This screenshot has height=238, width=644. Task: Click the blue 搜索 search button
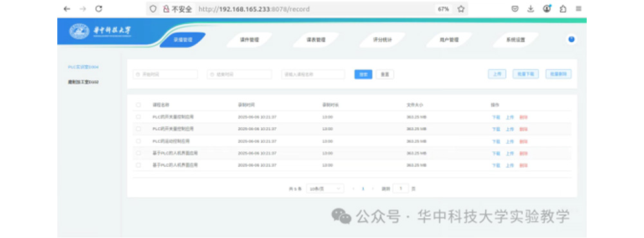pyautogui.click(x=363, y=74)
